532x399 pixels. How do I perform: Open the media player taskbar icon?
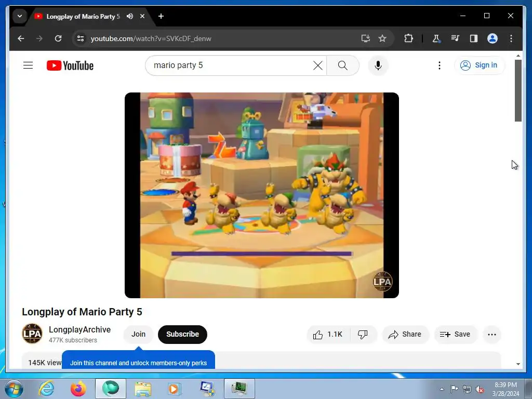(175, 389)
